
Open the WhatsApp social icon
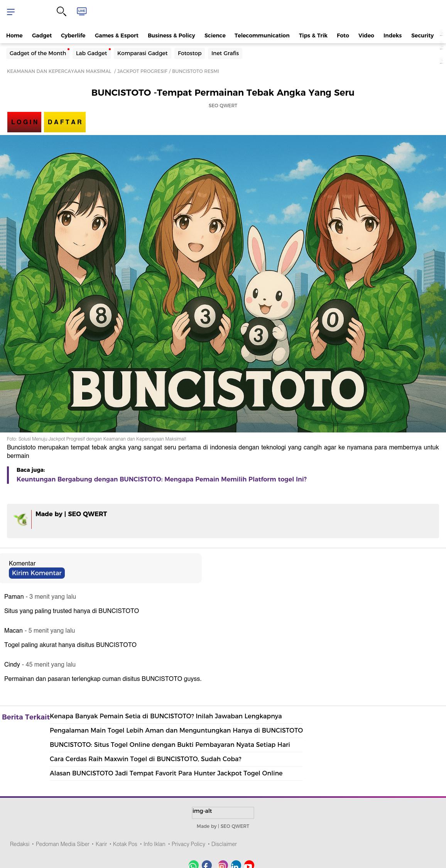coord(194,865)
